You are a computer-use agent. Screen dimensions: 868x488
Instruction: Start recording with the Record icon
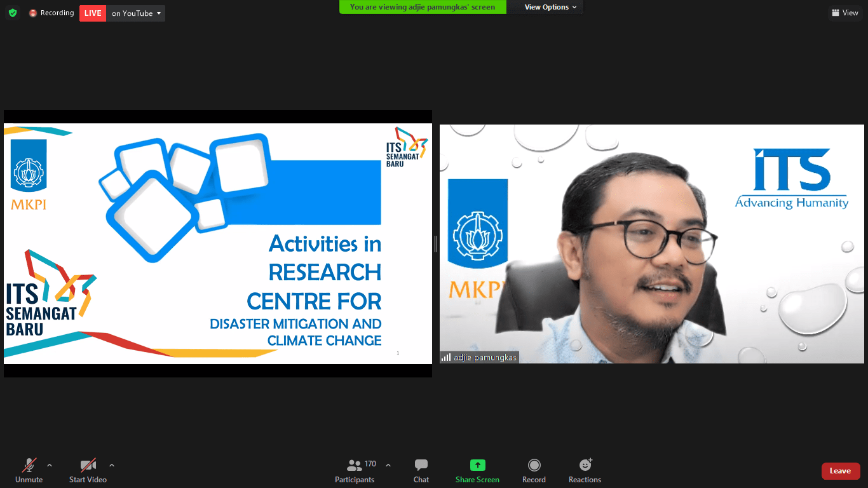534,465
